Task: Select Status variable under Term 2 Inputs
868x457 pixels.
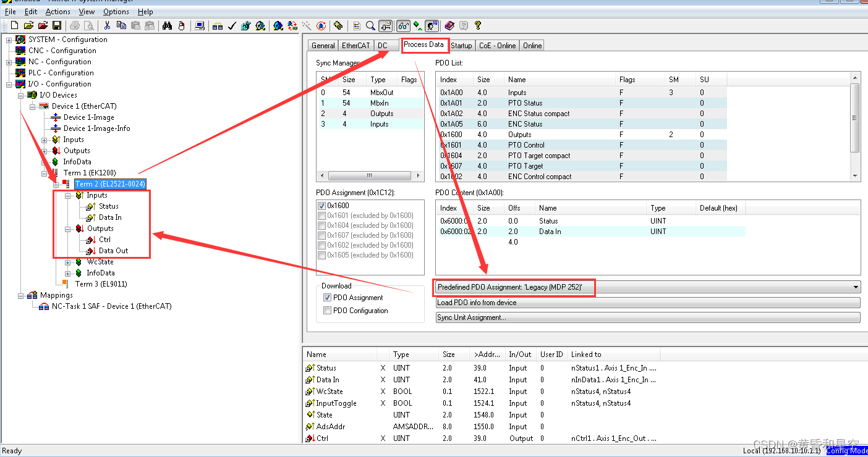Action: tap(108, 206)
